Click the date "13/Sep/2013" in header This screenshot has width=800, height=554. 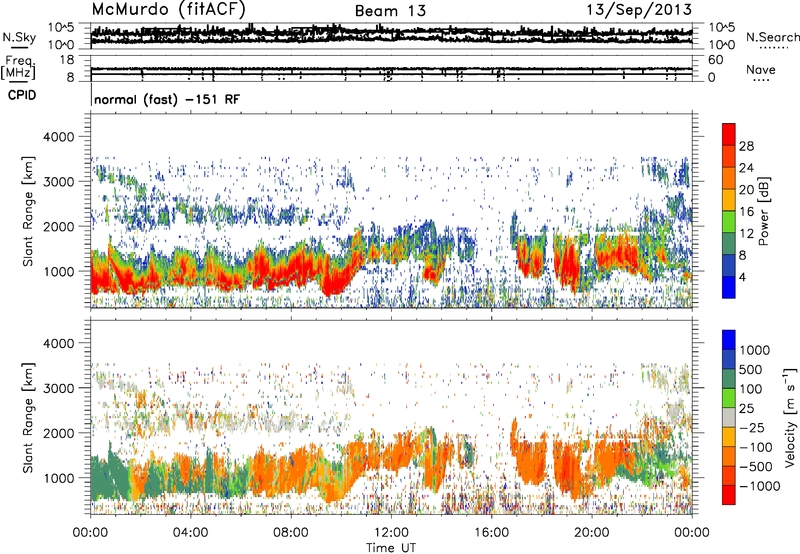click(x=639, y=10)
